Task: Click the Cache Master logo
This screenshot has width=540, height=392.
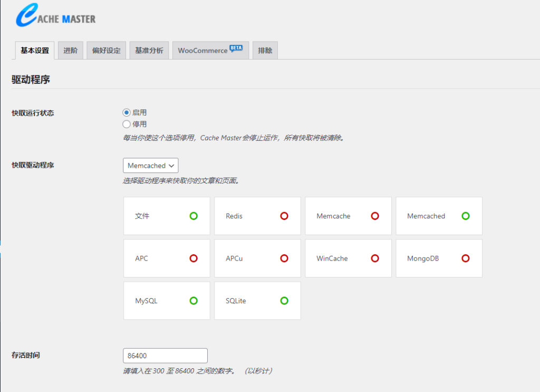Action: (x=56, y=15)
